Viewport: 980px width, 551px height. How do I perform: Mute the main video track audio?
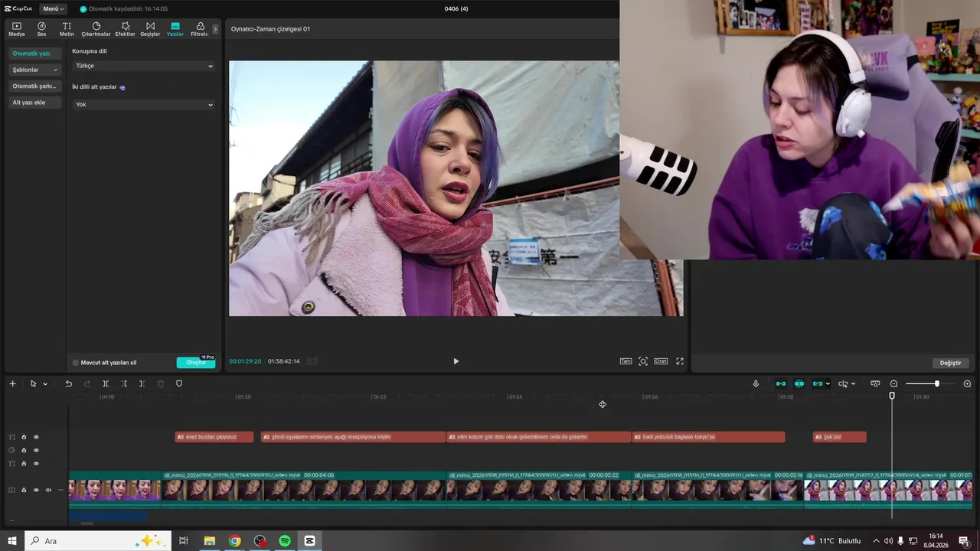coord(48,490)
